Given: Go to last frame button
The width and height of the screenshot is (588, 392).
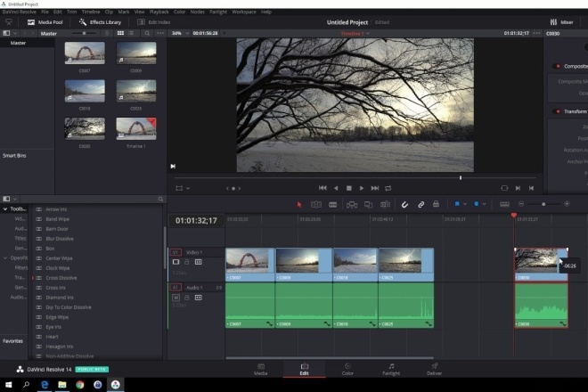Looking at the screenshot, I should click(x=374, y=188).
